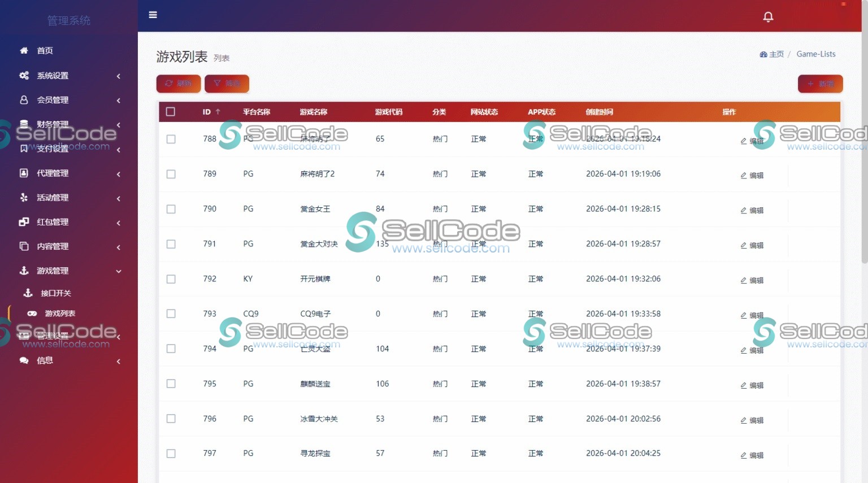Collapse 游戏管理 with its down chevron
Viewport: 868px width, 483px height.
coord(119,271)
